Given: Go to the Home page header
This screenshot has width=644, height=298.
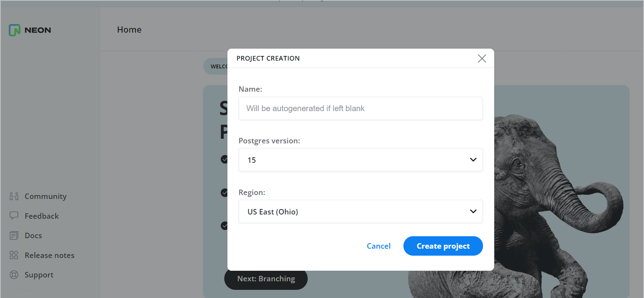Looking at the screenshot, I should click(x=129, y=30).
